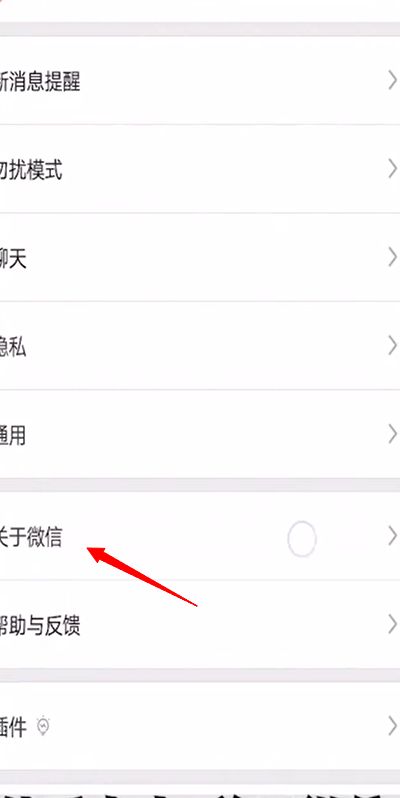Go to 通用 general settings
Screen dimensions: 400x798
click(200, 435)
